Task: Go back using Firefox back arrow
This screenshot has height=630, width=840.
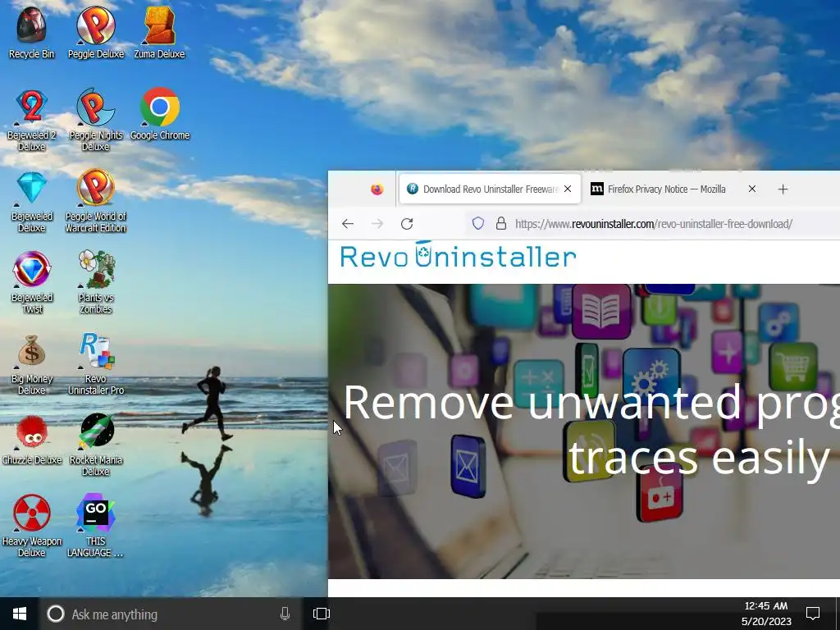Action: click(x=348, y=223)
